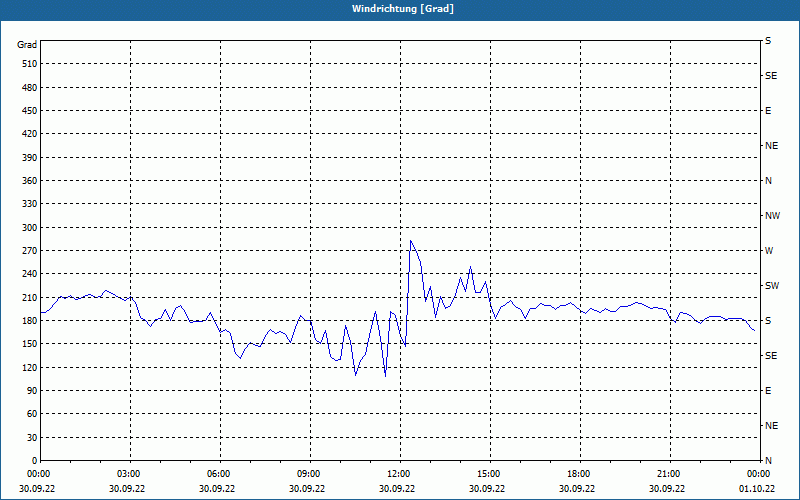Pick the 15:00 time label
800x500 pixels.
pyautogui.click(x=490, y=474)
